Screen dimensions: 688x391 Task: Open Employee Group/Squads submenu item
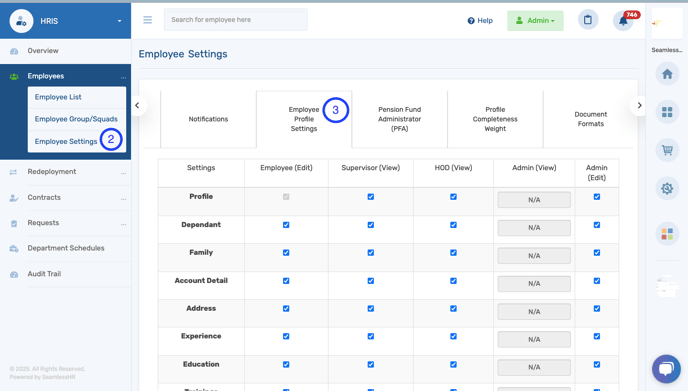coord(76,119)
